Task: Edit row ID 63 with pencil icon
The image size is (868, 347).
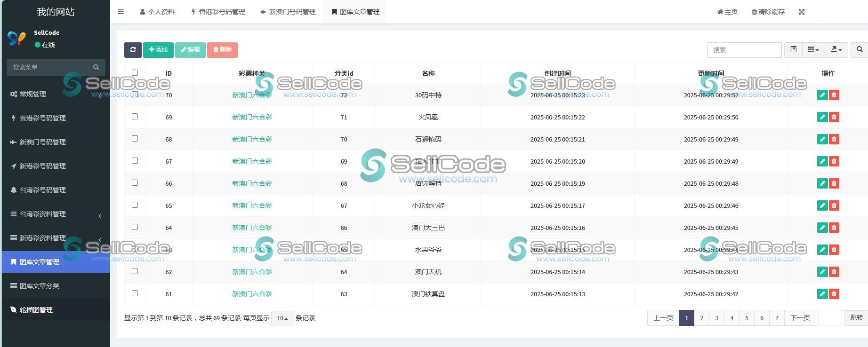Action: coord(822,250)
